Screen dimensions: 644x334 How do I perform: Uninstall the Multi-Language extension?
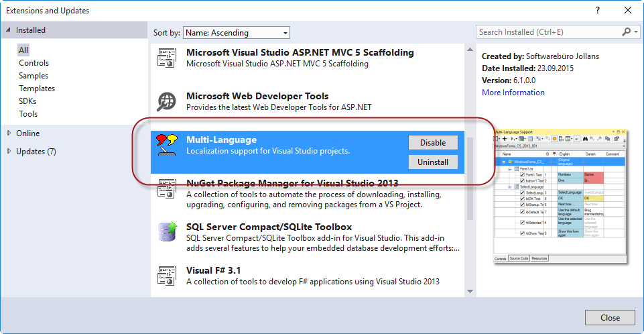(x=433, y=162)
